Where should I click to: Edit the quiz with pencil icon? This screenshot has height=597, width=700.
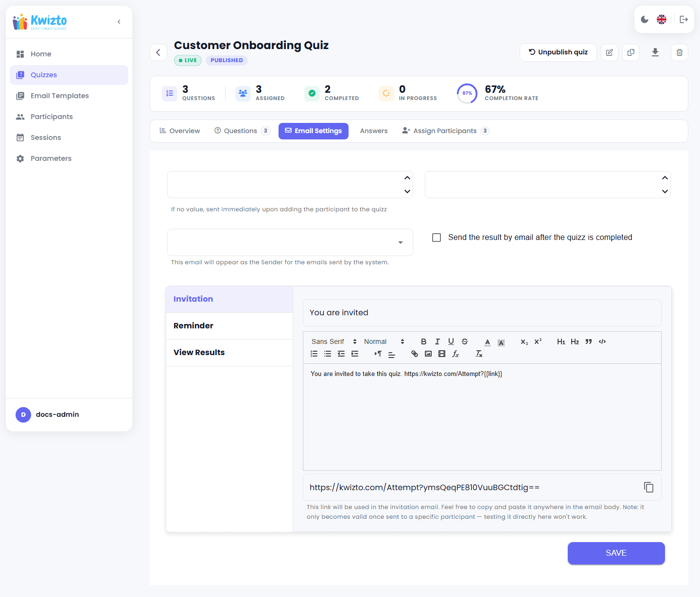pos(610,52)
